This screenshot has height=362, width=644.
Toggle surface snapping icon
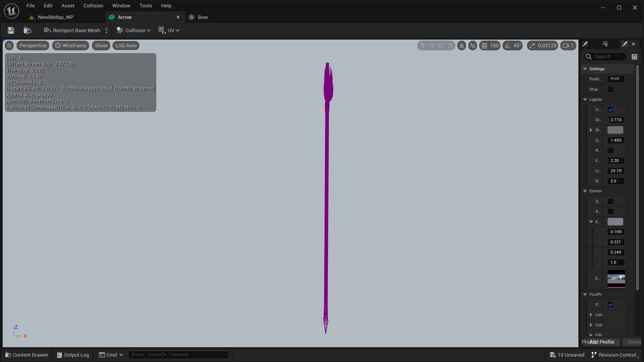click(473, 46)
